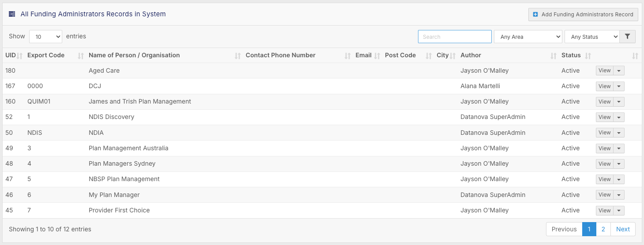
Task: View Provider First Choice record
Action: (604, 211)
